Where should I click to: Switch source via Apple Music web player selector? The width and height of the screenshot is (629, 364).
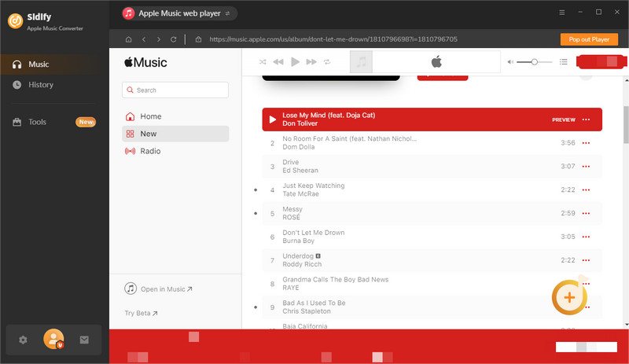coord(179,13)
